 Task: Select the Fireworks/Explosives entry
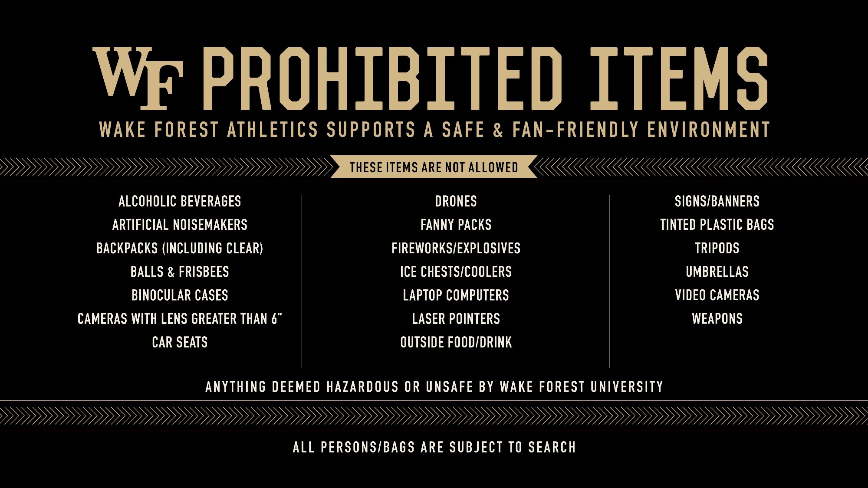456,248
